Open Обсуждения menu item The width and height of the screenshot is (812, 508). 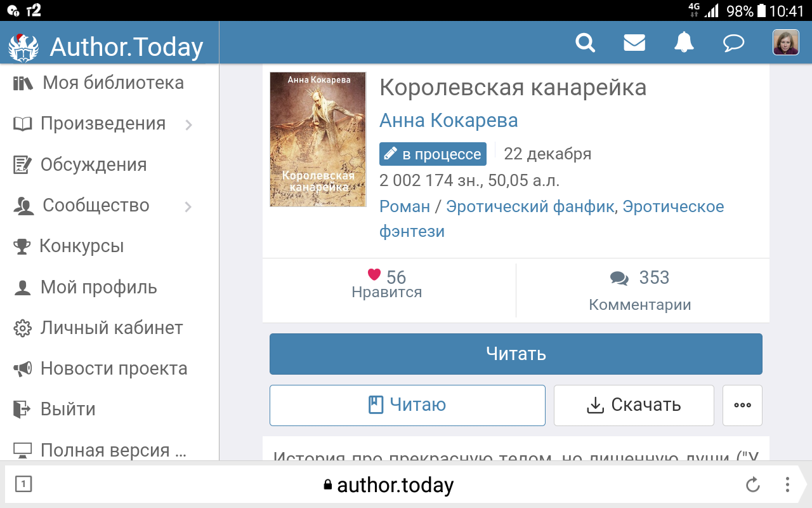point(93,164)
